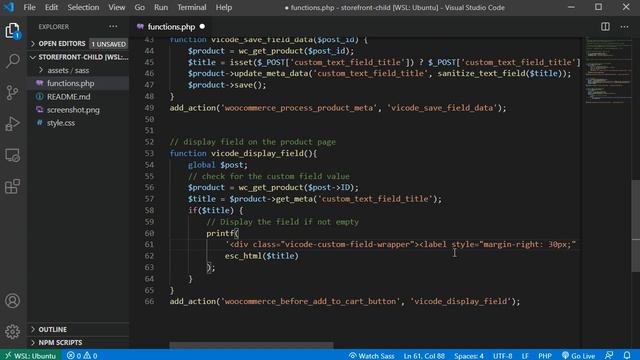Click the vertical editor scrollbar thumb
This screenshot has height=360, width=640.
click(x=636, y=226)
